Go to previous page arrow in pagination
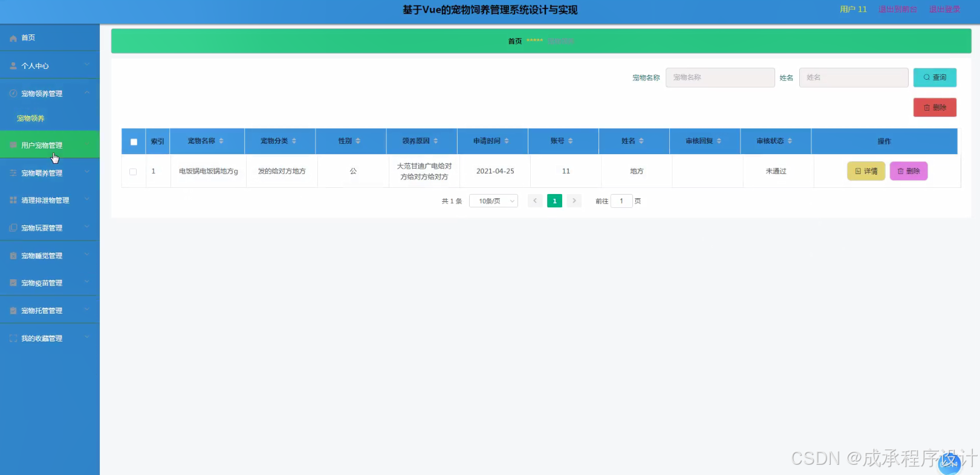Viewport: 980px width, 475px height. click(x=535, y=201)
